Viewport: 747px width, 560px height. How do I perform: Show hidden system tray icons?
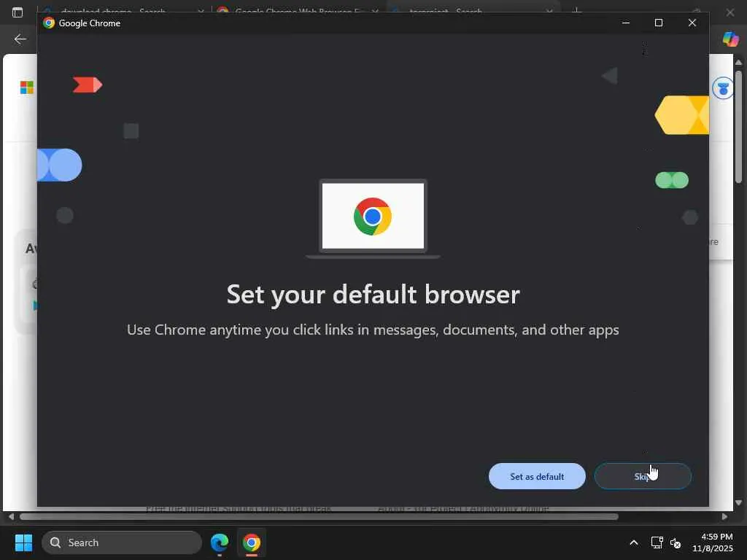click(x=634, y=542)
